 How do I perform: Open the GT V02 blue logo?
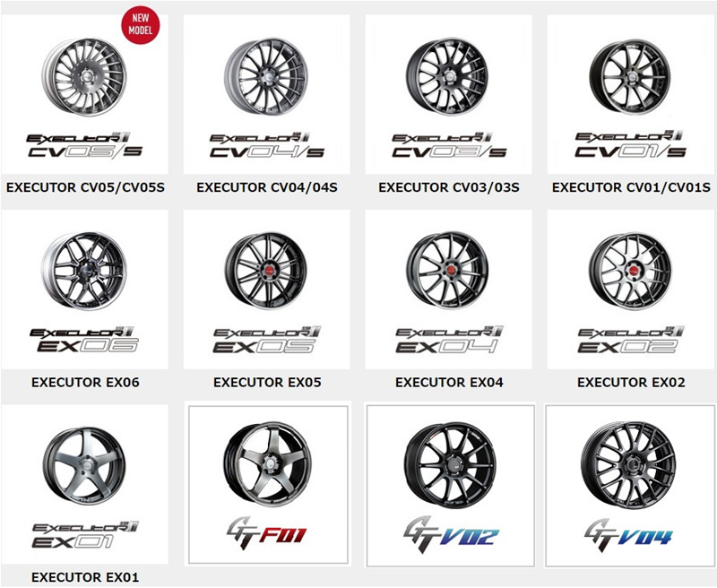click(452, 534)
